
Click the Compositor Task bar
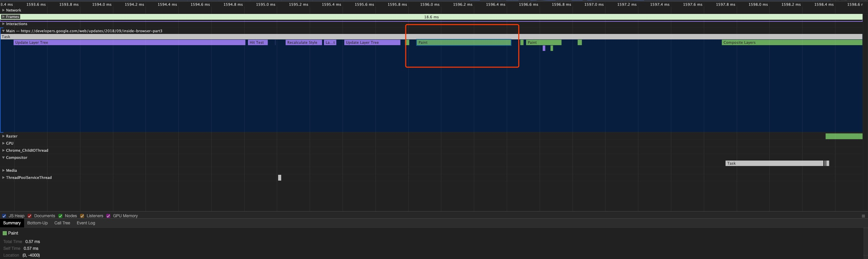(x=774, y=163)
